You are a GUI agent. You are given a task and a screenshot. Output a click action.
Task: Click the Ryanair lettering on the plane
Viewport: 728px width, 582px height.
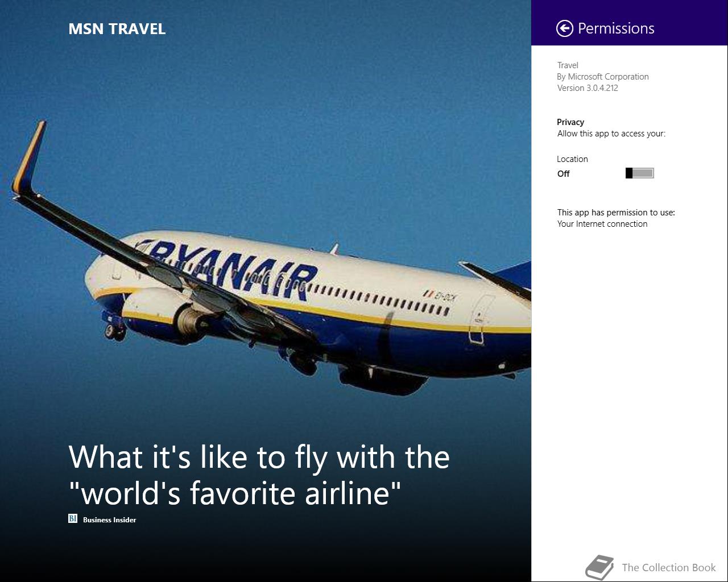click(x=227, y=268)
